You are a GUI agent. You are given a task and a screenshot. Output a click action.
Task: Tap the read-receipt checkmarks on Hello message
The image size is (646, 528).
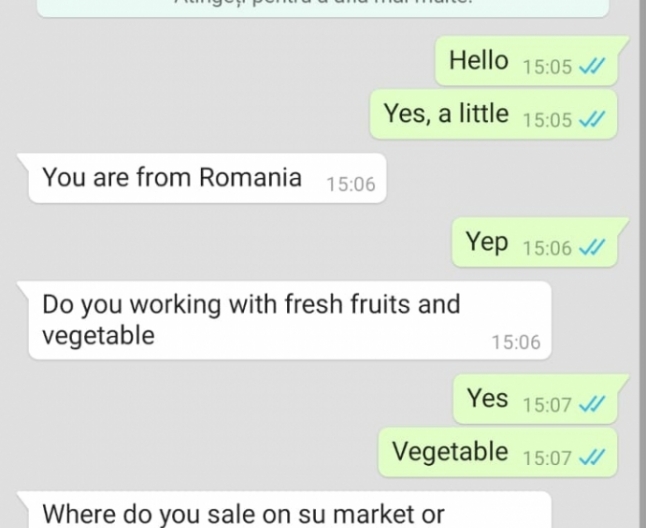[x=592, y=66]
